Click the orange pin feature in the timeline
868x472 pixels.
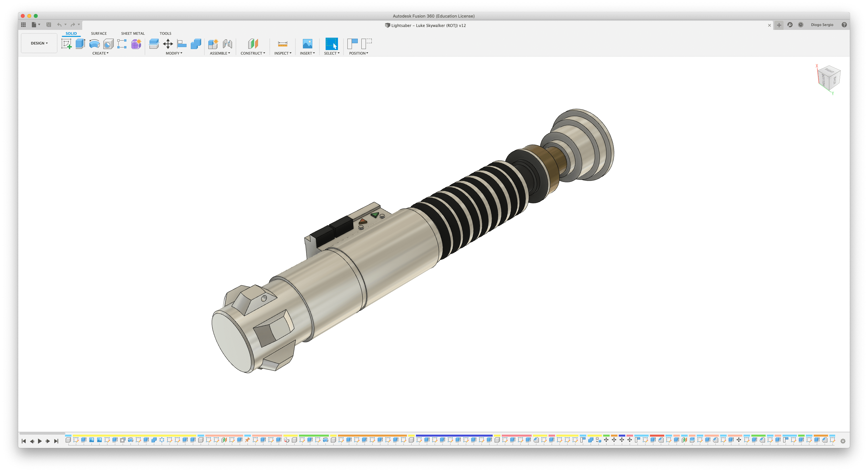pos(248,440)
